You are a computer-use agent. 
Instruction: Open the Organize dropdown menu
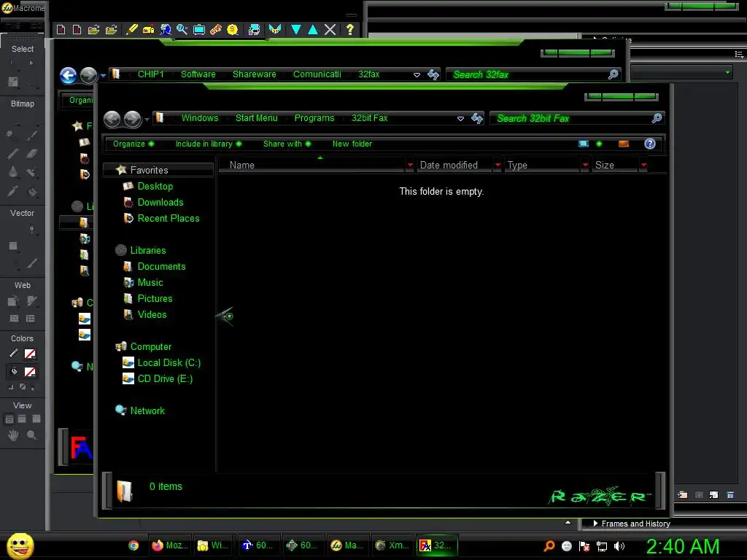tap(133, 144)
